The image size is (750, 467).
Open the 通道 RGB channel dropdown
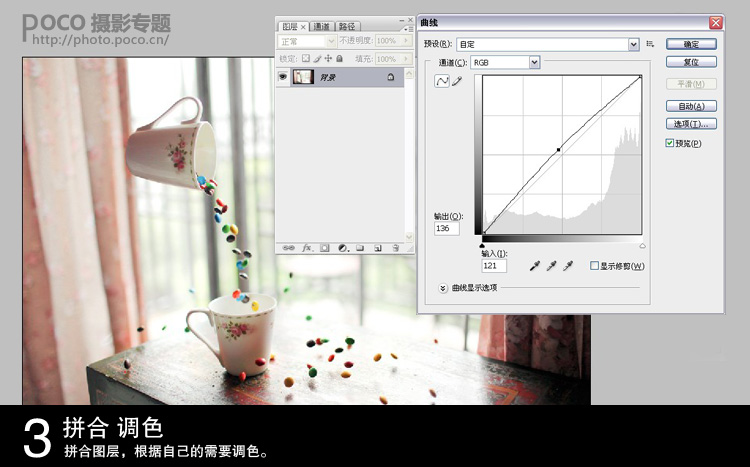[x=505, y=63]
